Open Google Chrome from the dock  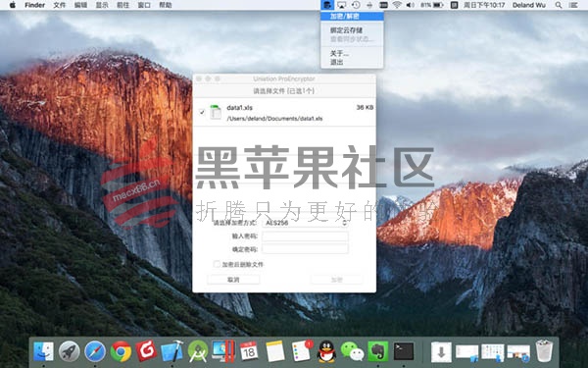tap(121, 351)
